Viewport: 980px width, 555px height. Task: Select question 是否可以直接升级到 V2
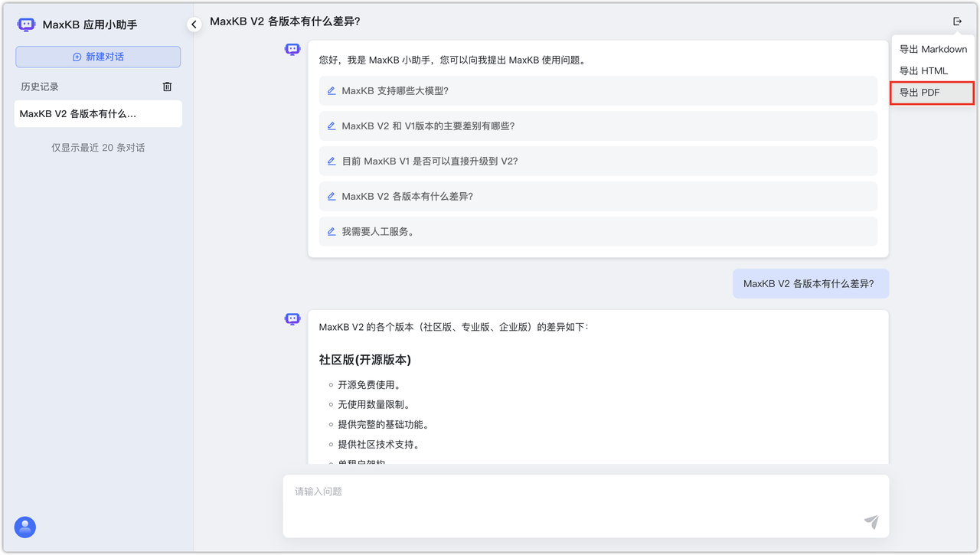pyautogui.click(x=598, y=161)
